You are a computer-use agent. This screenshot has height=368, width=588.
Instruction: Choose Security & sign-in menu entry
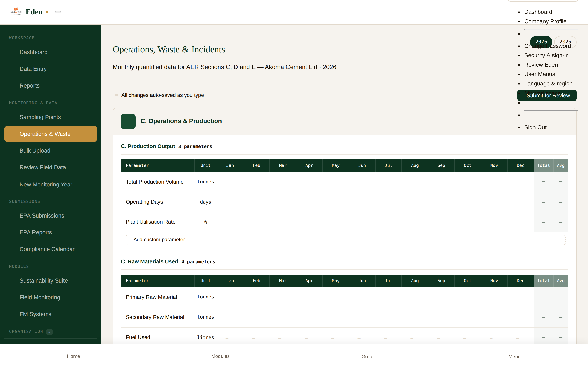(546, 55)
